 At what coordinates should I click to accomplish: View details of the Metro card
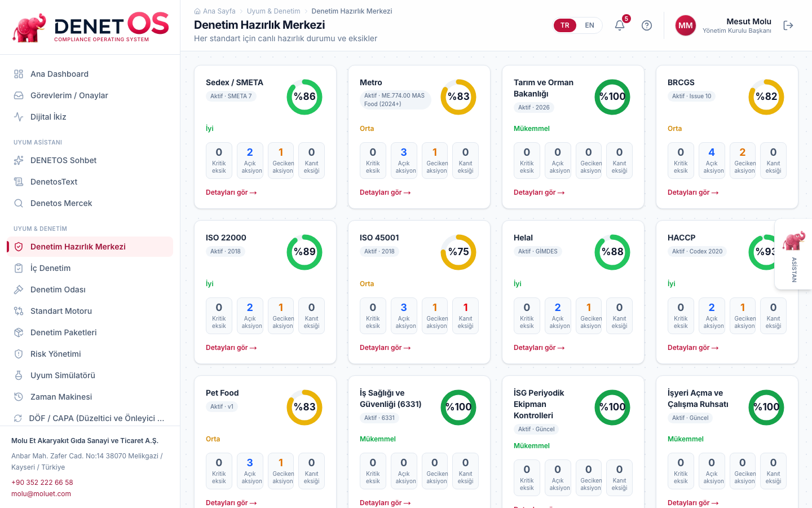pyautogui.click(x=385, y=192)
